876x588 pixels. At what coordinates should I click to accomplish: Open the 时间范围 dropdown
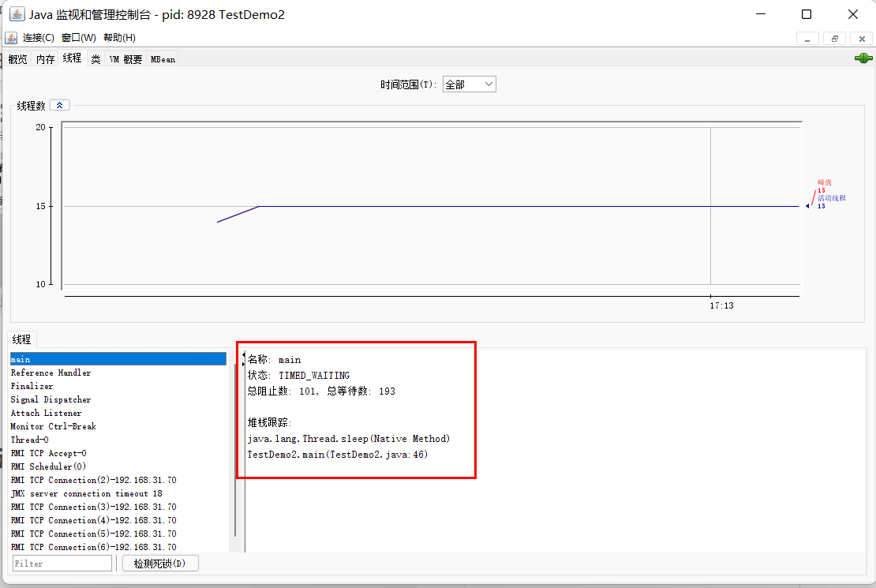tap(470, 84)
